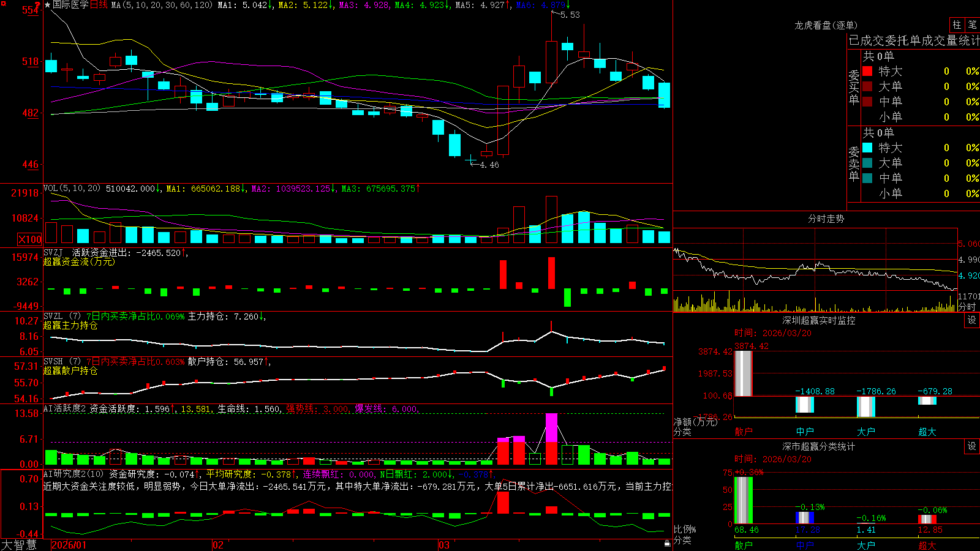Click the cyan 特大 sell order swatch
Viewport: 980px width, 551px height.
click(x=867, y=148)
